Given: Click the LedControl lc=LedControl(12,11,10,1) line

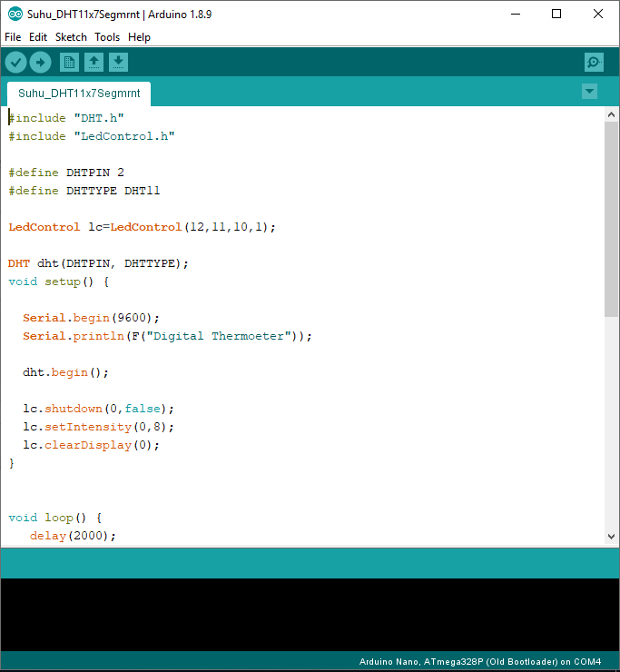Looking at the screenshot, I should (x=143, y=227).
